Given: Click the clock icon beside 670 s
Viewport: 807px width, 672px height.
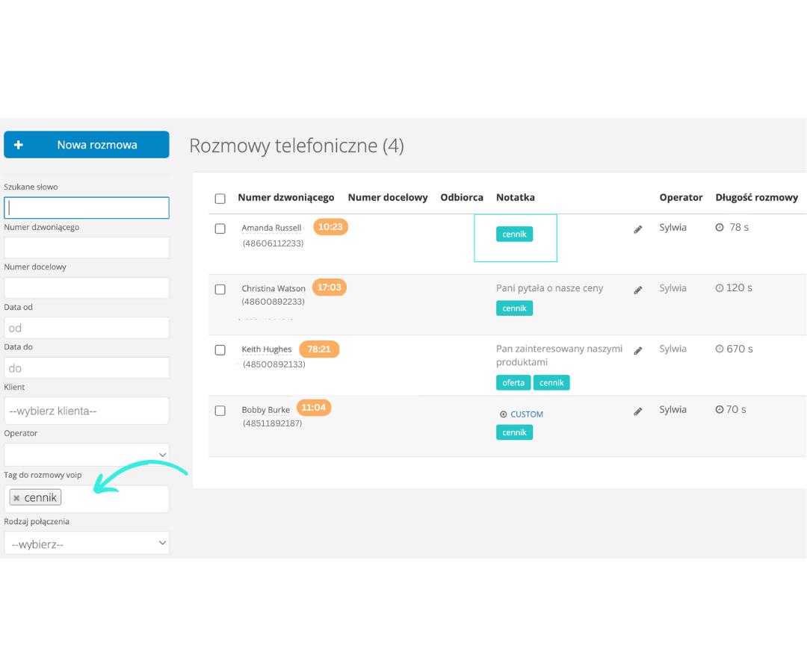Looking at the screenshot, I should [720, 349].
